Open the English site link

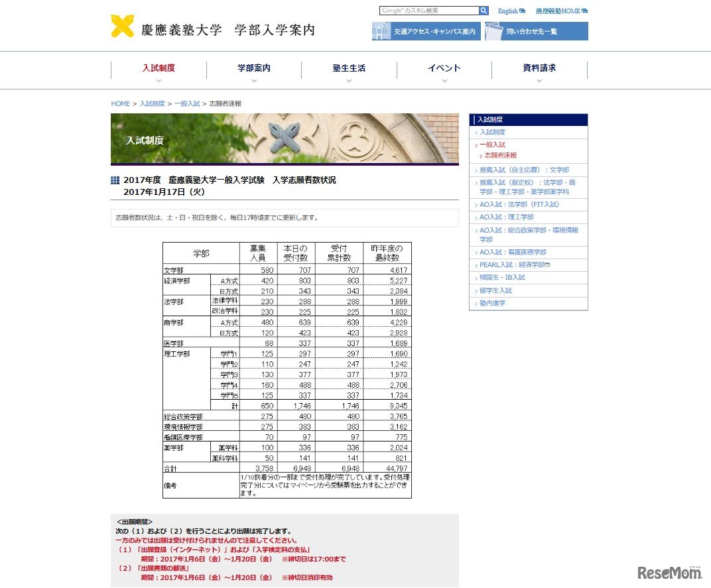click(x=507, y=11)
